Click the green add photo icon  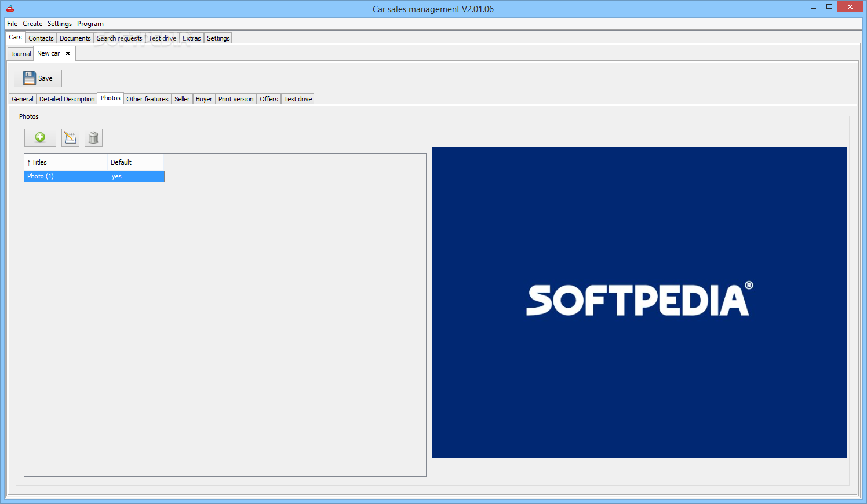40,137
